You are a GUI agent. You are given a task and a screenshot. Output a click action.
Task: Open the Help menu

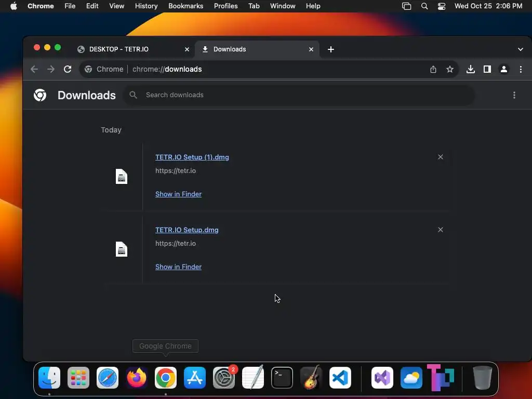(x=313, y=6)
